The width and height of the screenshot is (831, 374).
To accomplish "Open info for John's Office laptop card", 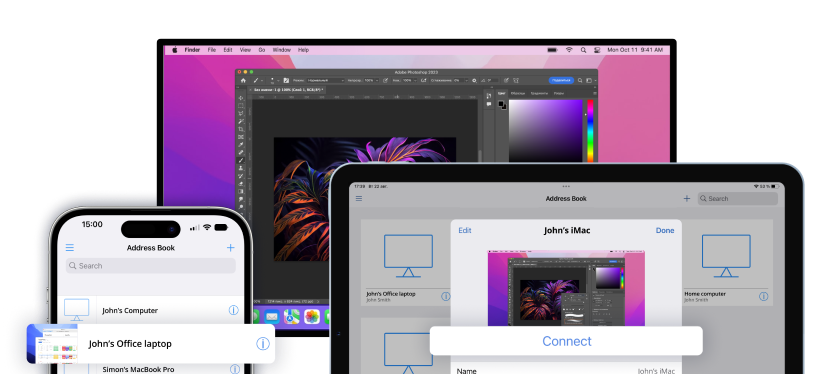I will [263, 344].
